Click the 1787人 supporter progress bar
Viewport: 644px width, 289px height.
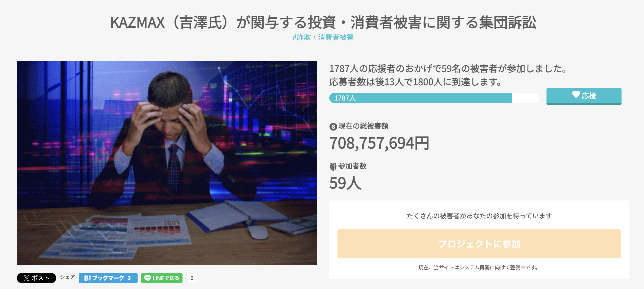434,98
